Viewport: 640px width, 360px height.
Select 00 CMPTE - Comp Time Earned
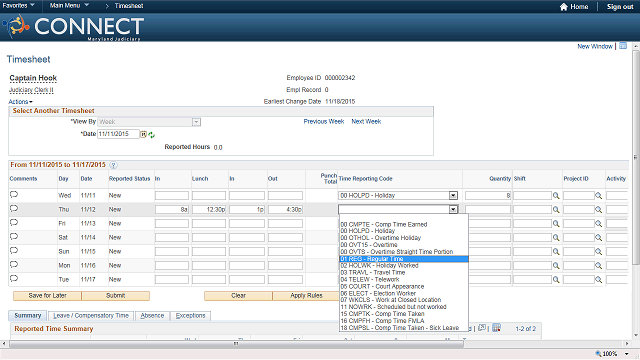(404, 224)
